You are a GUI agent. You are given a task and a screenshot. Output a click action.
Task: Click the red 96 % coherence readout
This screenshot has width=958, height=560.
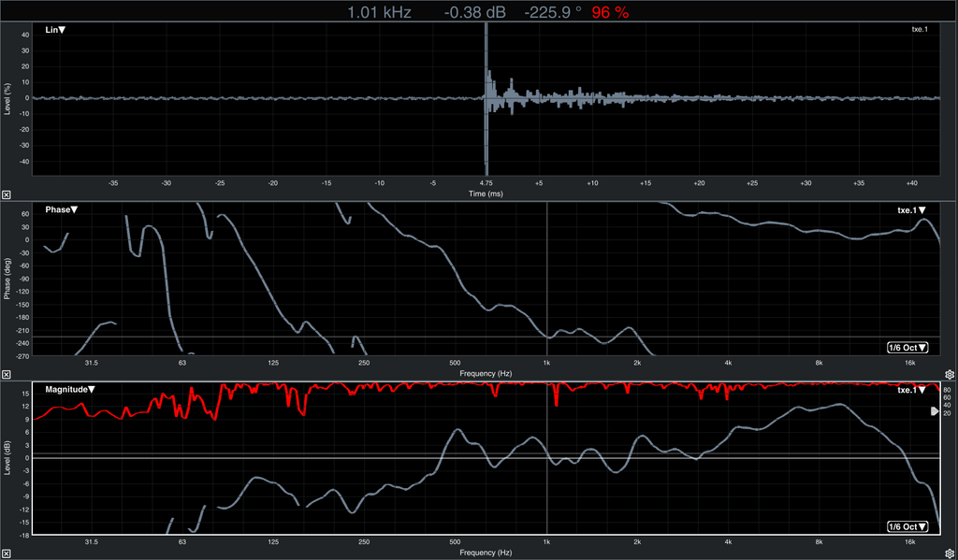(x=610, y=12)
